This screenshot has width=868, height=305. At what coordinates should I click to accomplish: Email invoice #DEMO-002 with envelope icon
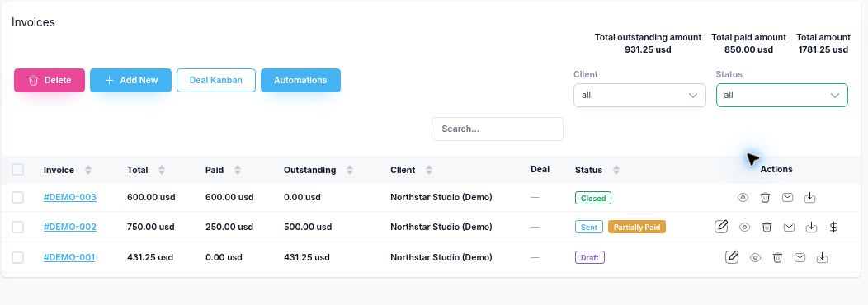(x=790, y=227)
